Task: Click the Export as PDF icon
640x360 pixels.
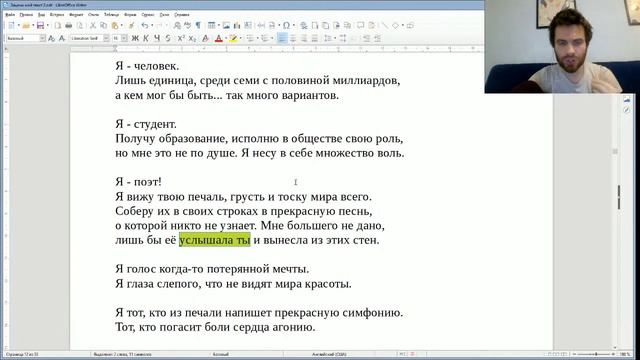Action: pos(58,25)
